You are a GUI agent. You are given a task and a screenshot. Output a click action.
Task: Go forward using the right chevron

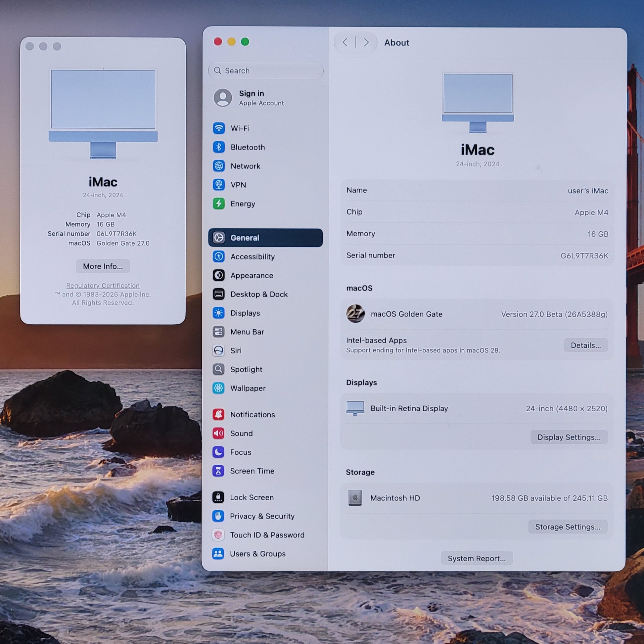point(366,42)
